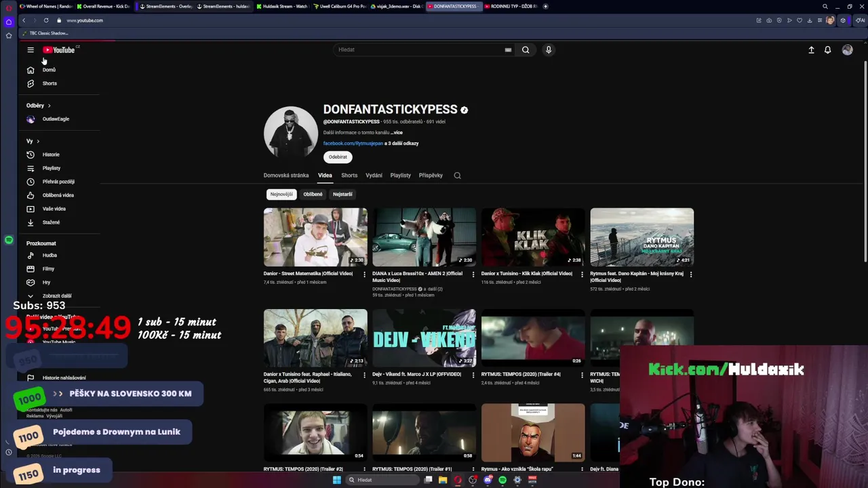
Task: Search within channel using magnifier icon
Action: pos(457,176)
